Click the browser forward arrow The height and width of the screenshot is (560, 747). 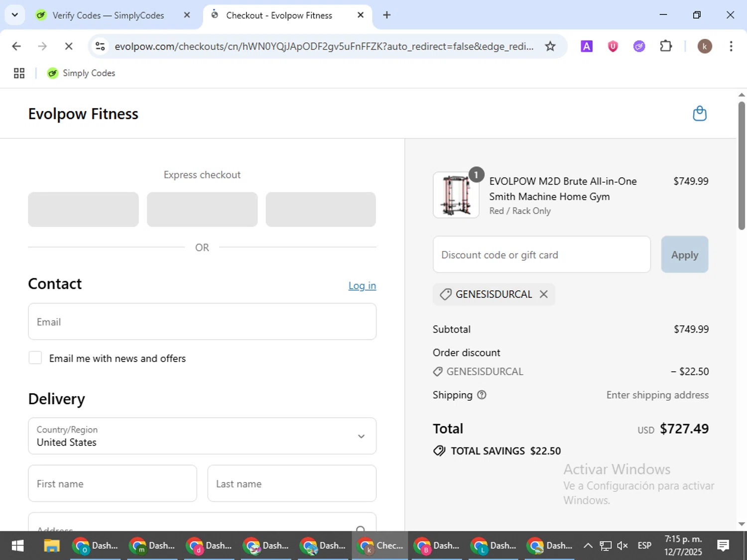click(42, 46)
